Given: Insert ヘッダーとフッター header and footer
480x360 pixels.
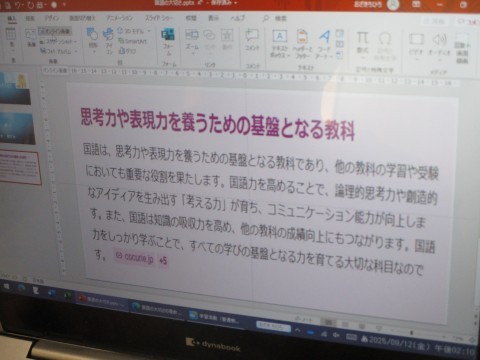Looking at the screenshot, I should (302, 44).
